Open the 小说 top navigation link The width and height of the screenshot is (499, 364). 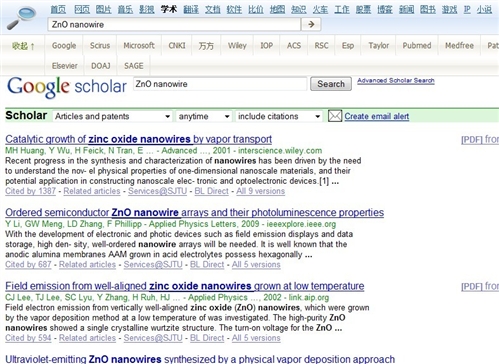click(x=484, y=10)
